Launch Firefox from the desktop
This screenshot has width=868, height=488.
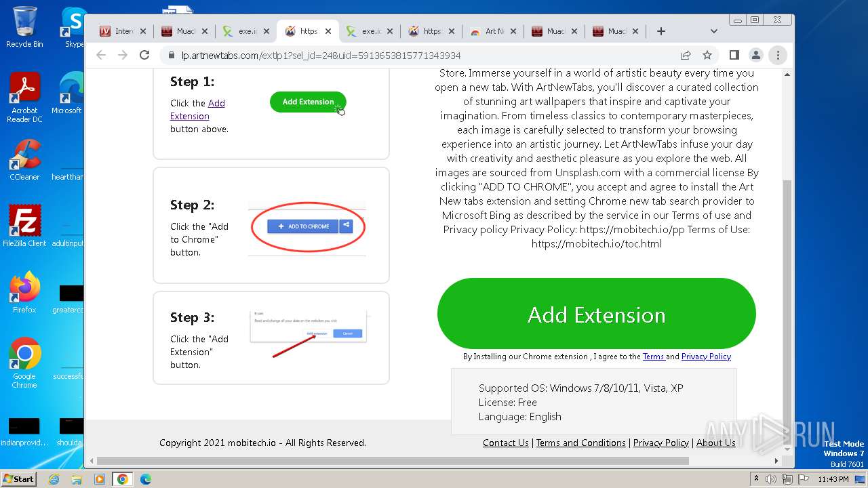point(24,293)
